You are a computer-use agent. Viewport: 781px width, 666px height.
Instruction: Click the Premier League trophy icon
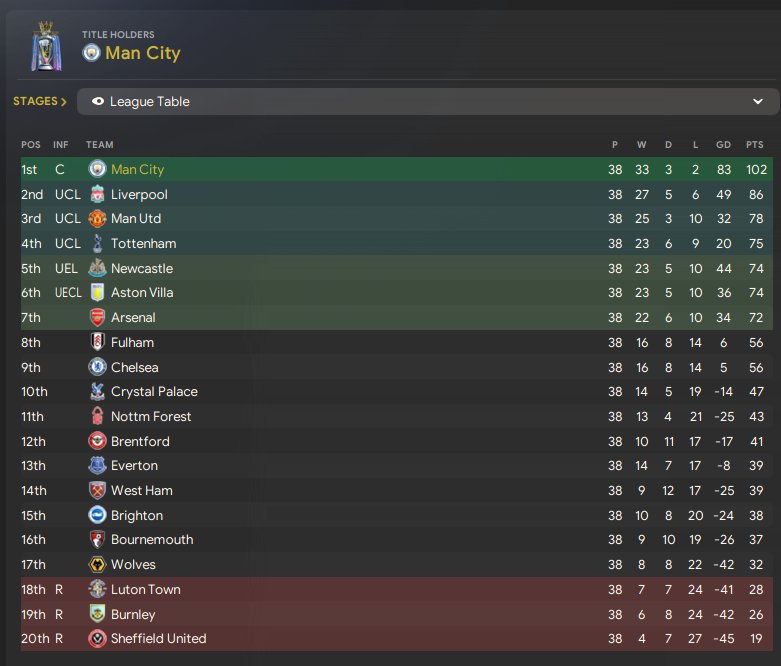click(x=46, y=46)
